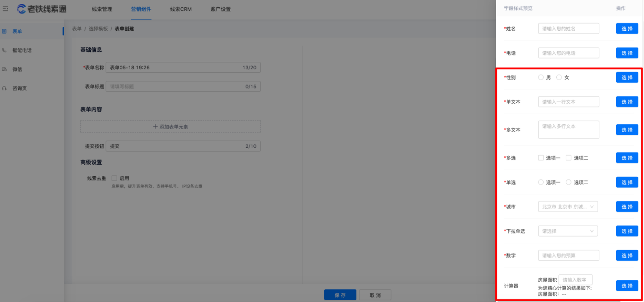
Task: Open 咨询页 in the sidebar
Action: 20,88
